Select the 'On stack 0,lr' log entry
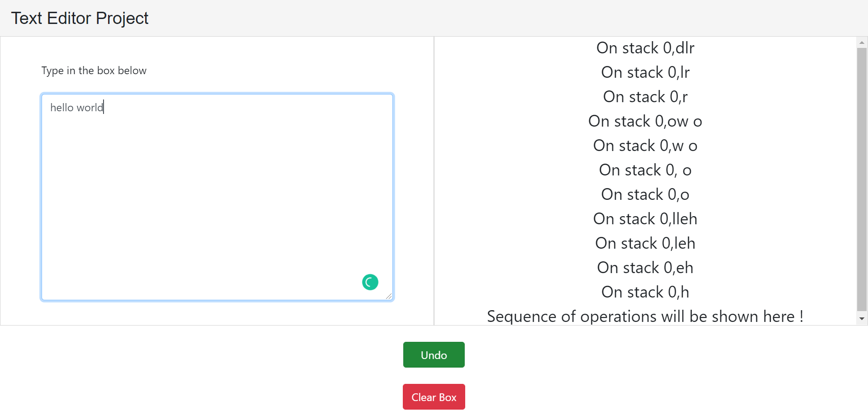Image resolution: width=868 pixels, height=411 pixels. [x=645, y=72]
